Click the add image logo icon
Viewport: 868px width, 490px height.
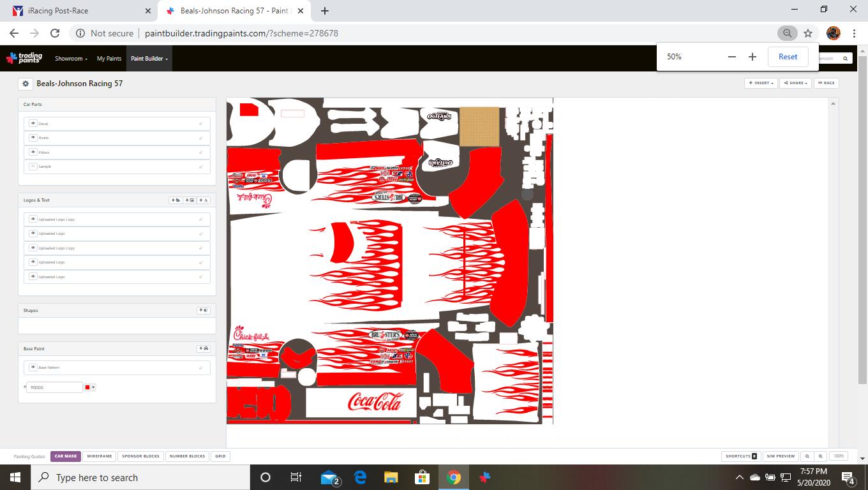[x=190, y=200]
